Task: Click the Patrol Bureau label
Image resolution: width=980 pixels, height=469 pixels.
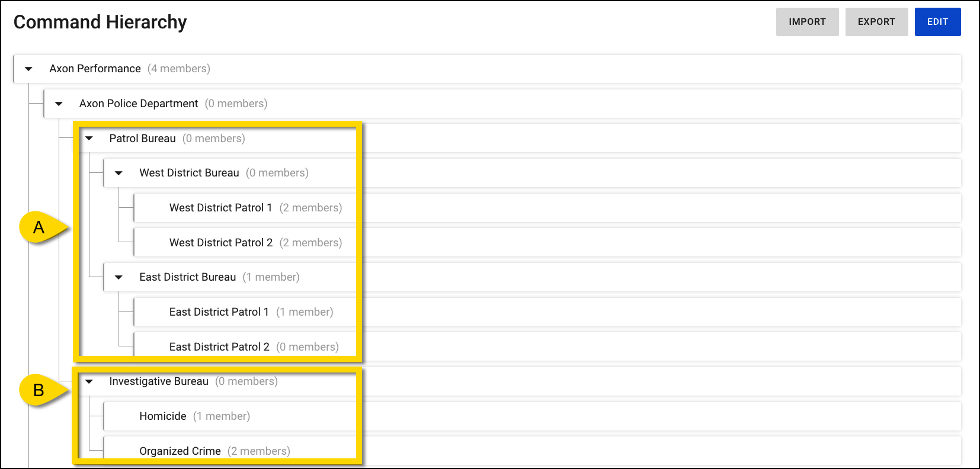Action: pyautogui.click(x=142, y=138)
